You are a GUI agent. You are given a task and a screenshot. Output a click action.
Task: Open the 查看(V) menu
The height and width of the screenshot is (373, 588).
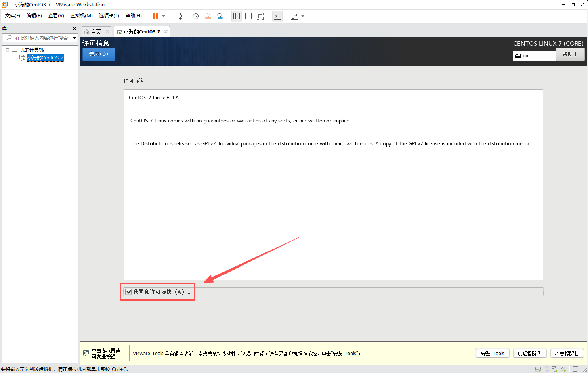(56, 16)
